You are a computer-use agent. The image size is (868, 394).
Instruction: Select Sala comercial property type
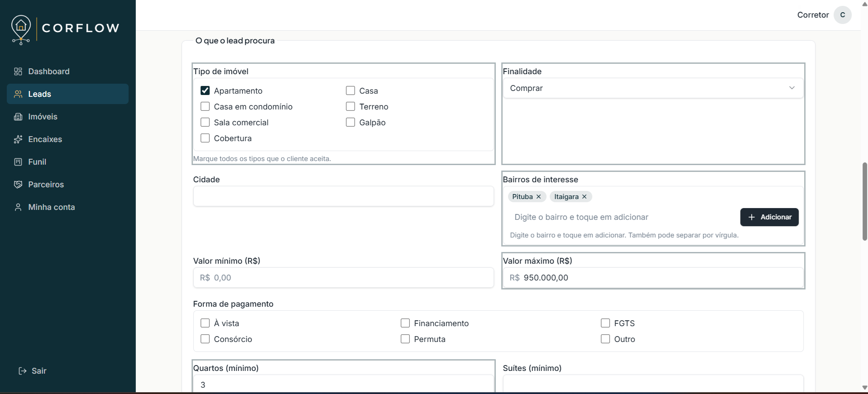[x=205, y=122]
